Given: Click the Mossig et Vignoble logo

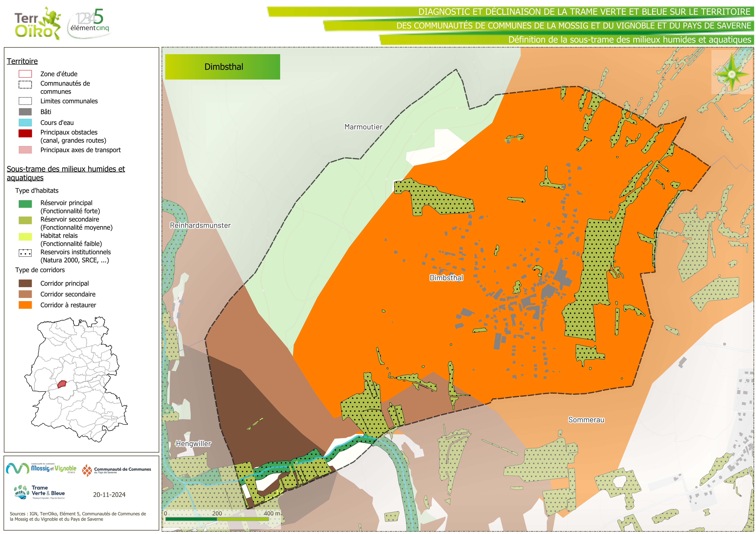Looking at the screenshot, I should point(41,468).
